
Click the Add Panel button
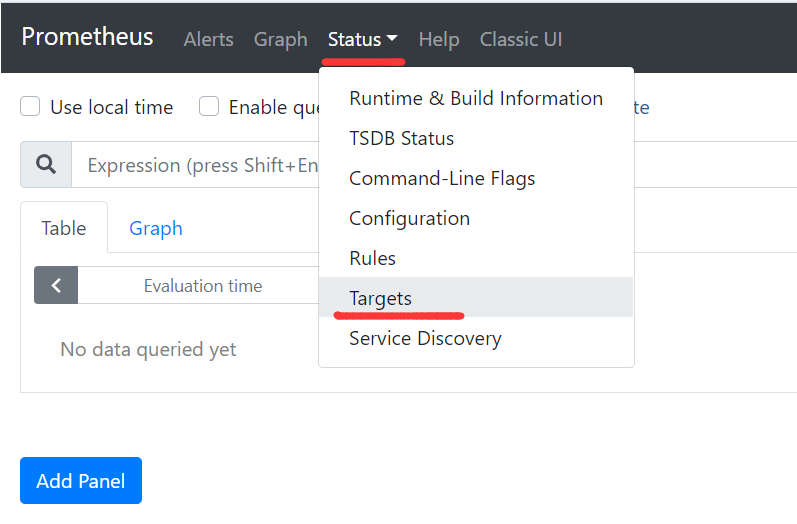81,480
